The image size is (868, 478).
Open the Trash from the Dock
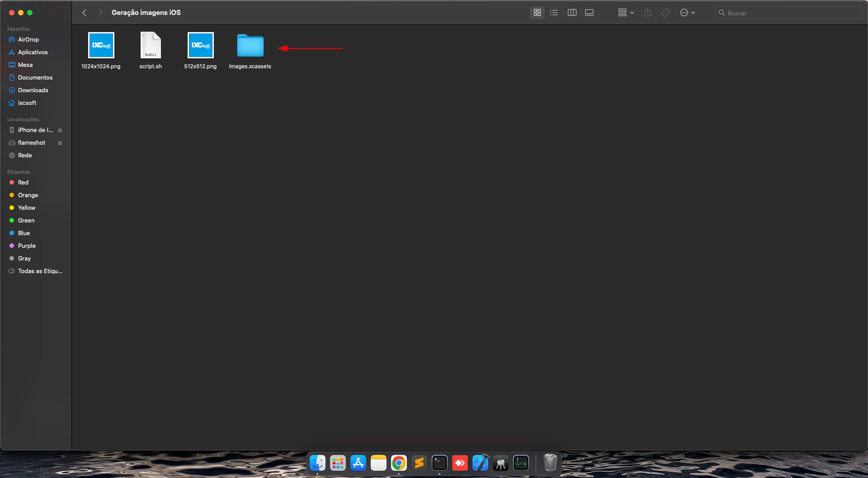550,463
